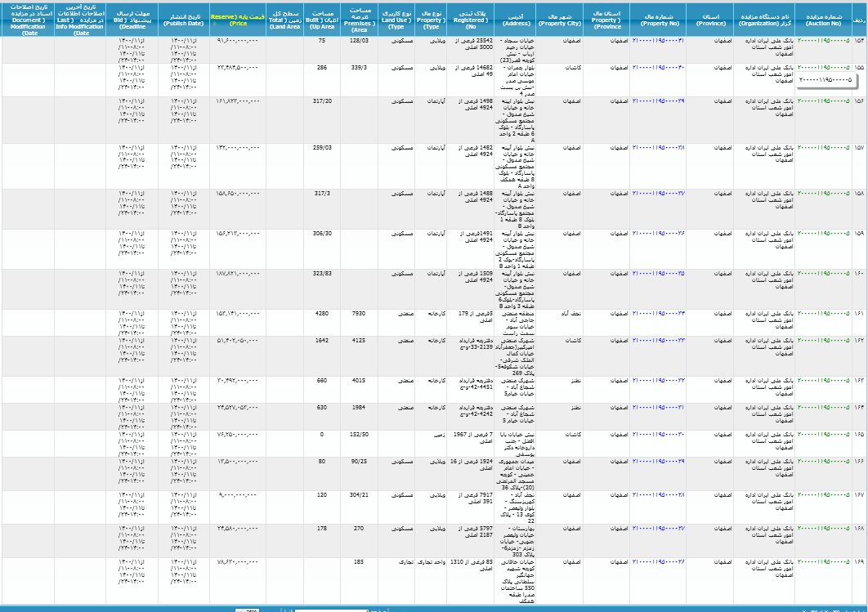Open the auction number link in row 154
Image resolution: width=868 pixels, height=612 pixels.
point(823,39)
